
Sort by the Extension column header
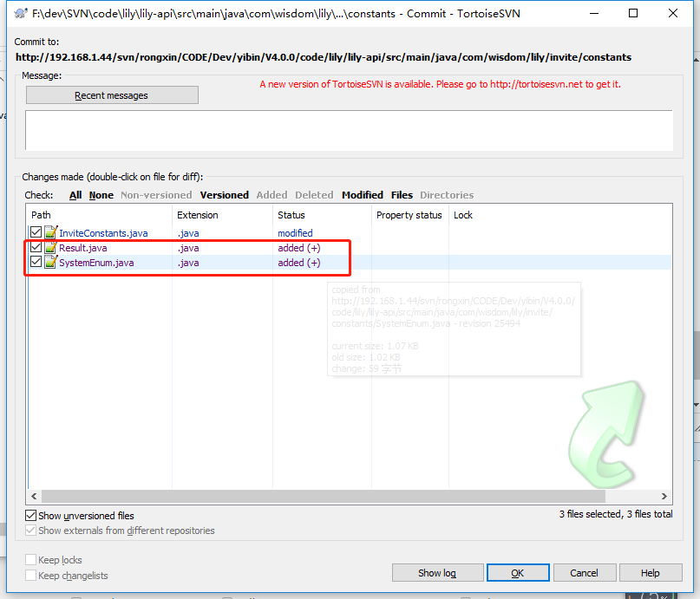[222, 215]
